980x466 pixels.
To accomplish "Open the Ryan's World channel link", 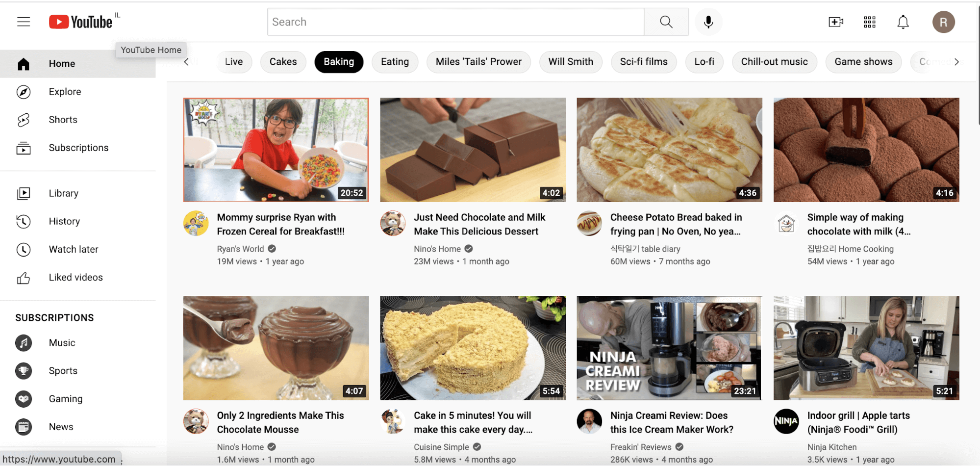I will pos(240,249).
